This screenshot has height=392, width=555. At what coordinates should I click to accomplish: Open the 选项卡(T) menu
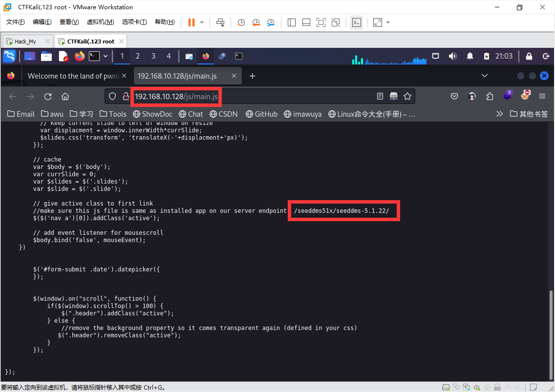click(x=134, y=22)
